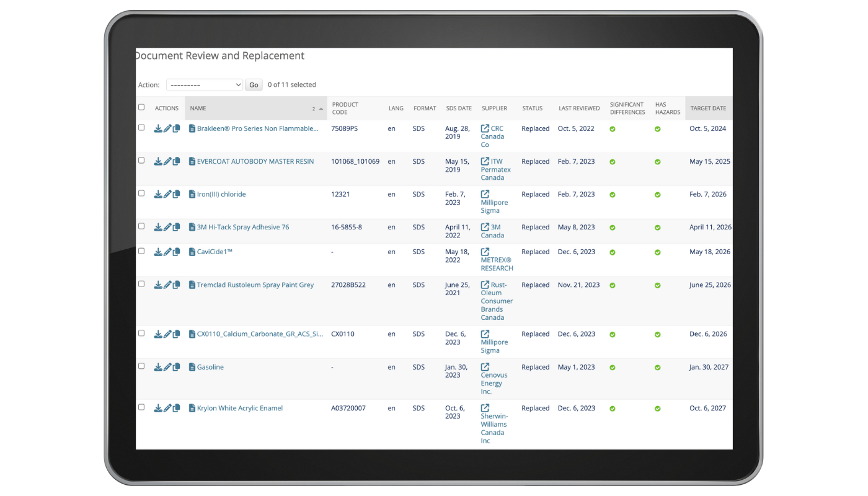Screen dimensions: 868x496
Task: Sort table by SUPPLIER column header
Action: [x=494, y=108]
